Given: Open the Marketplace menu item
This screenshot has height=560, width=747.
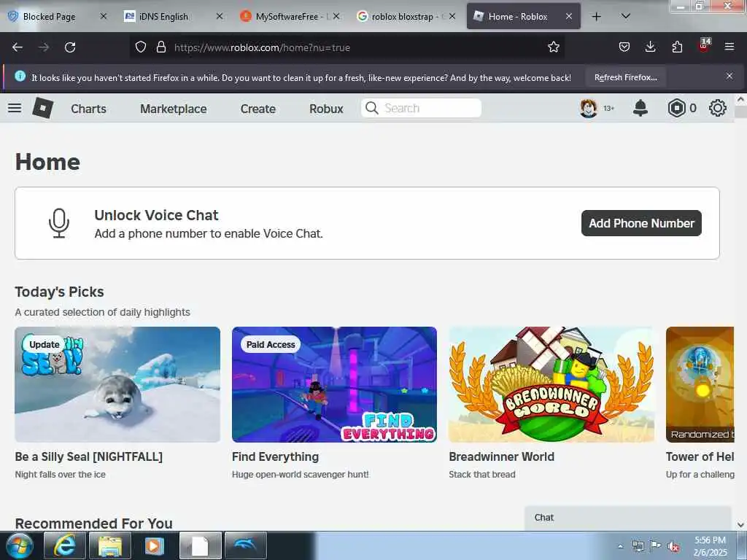Looking at the screenshot, I should [174, 109].
